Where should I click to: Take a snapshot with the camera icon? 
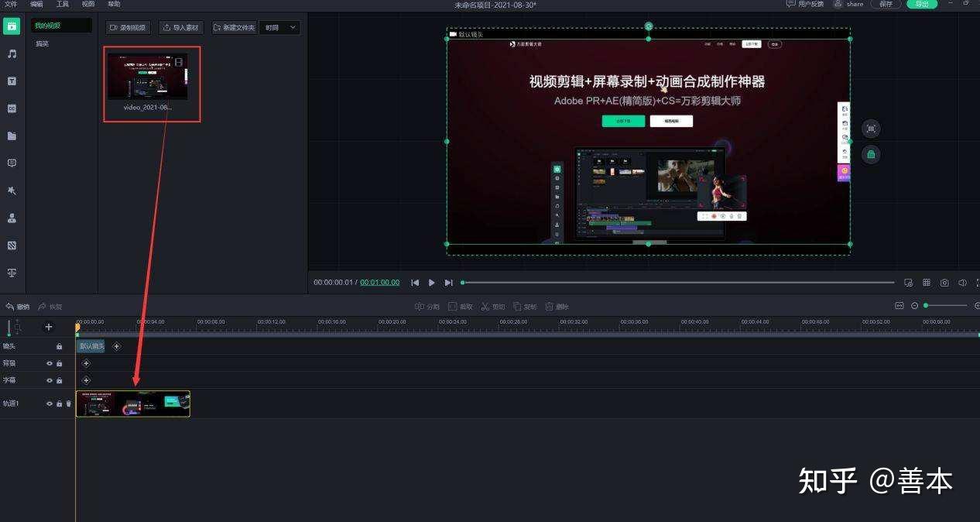[944, 283]
